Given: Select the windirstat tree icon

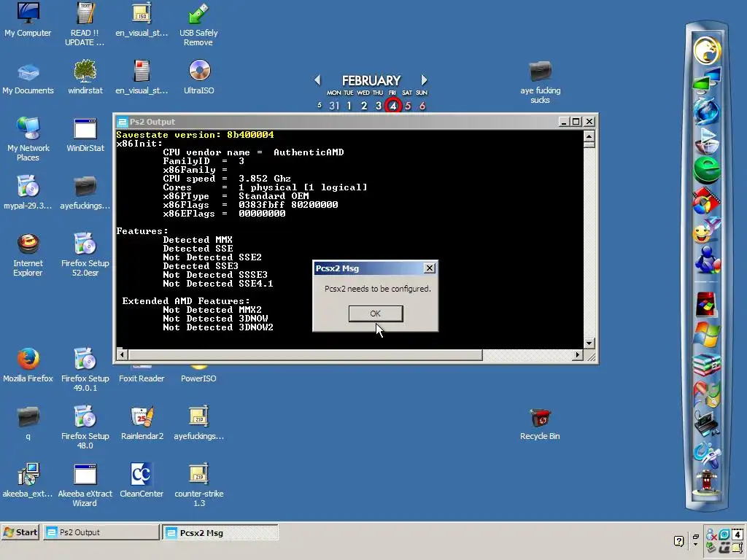Looking at the screenshot, I should pos(85,77).
